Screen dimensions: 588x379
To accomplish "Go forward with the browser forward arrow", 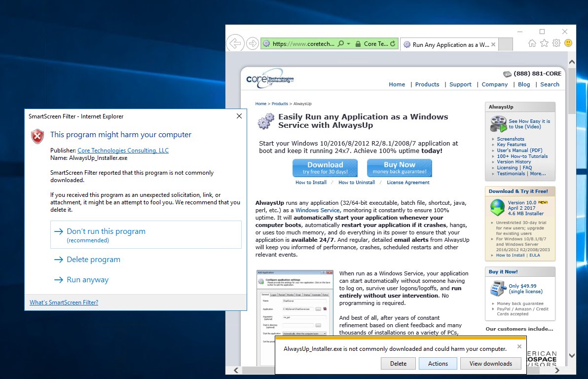I will pos(253,43).
